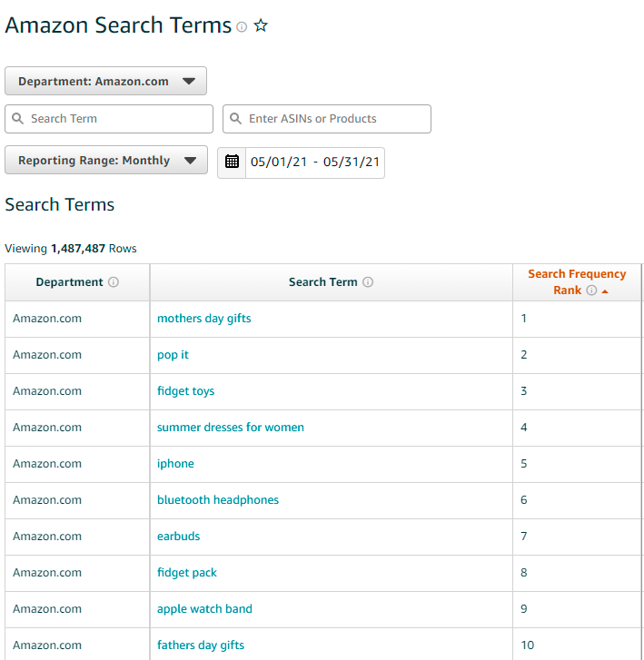Click magnifier icon in ASINs search box

236,119
